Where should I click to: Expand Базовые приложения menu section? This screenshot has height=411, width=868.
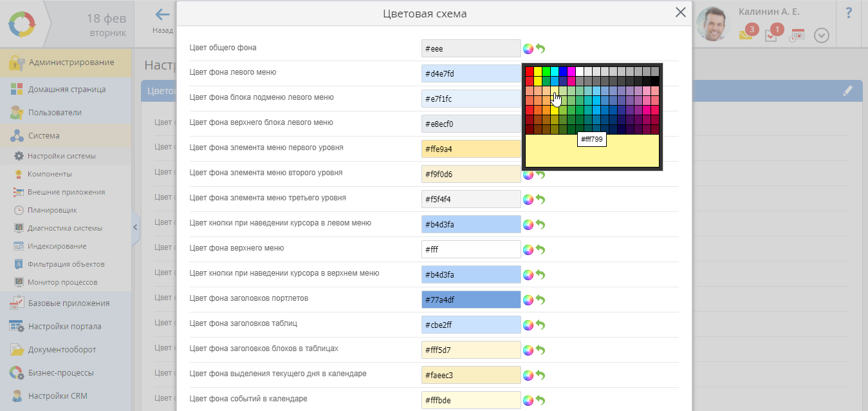(68, 303)
